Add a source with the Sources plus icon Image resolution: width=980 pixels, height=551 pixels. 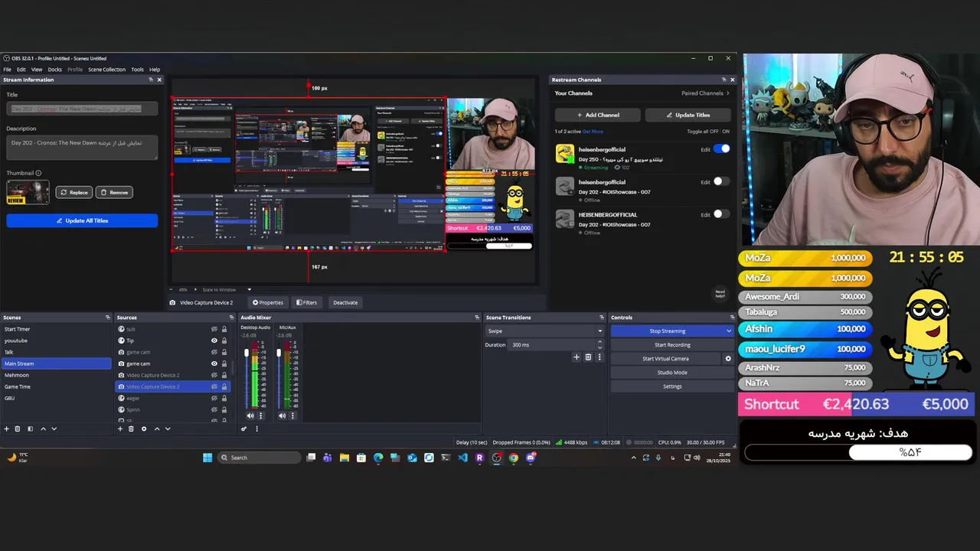point(119,429)
